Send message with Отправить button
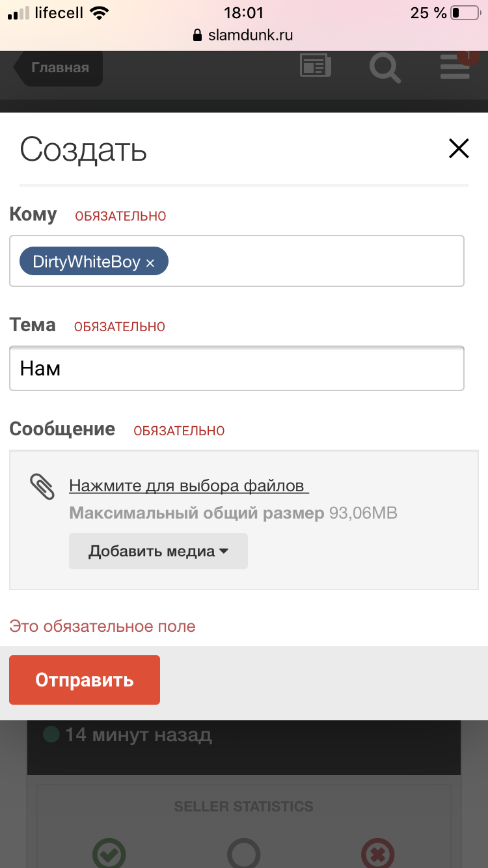Viewport: 488px width, 868px height. (85, 680)
